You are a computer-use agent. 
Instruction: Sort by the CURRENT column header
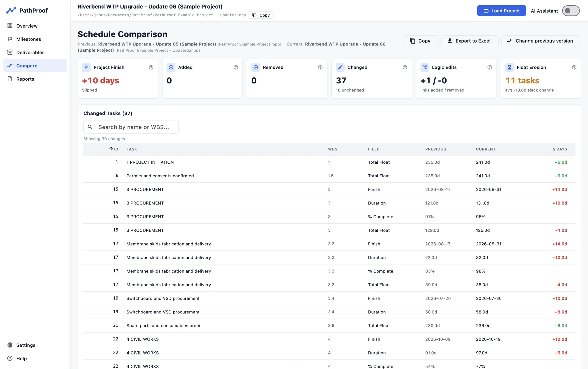click(x=486, y=149)
